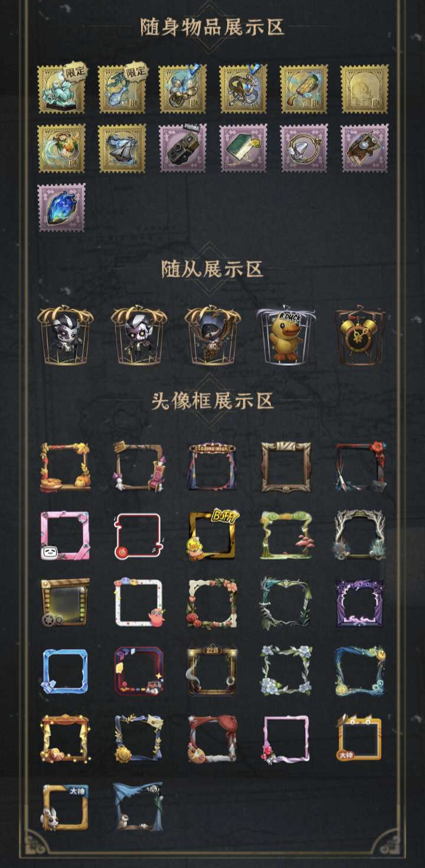Screen dimensions: 425x868
Task: Select the red music note portrait frame
Action: (138, 535)
